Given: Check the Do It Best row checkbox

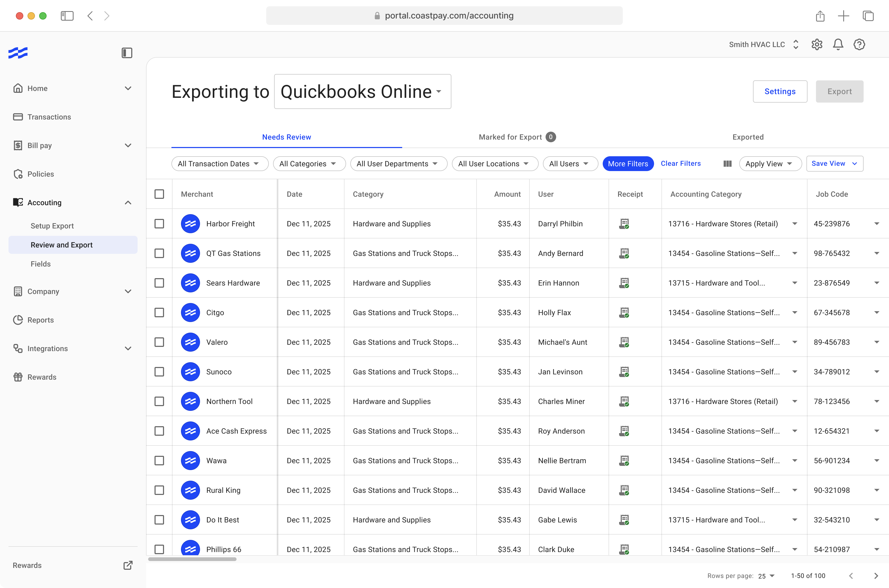Looking at the screenshot, I should pos(159,520).
